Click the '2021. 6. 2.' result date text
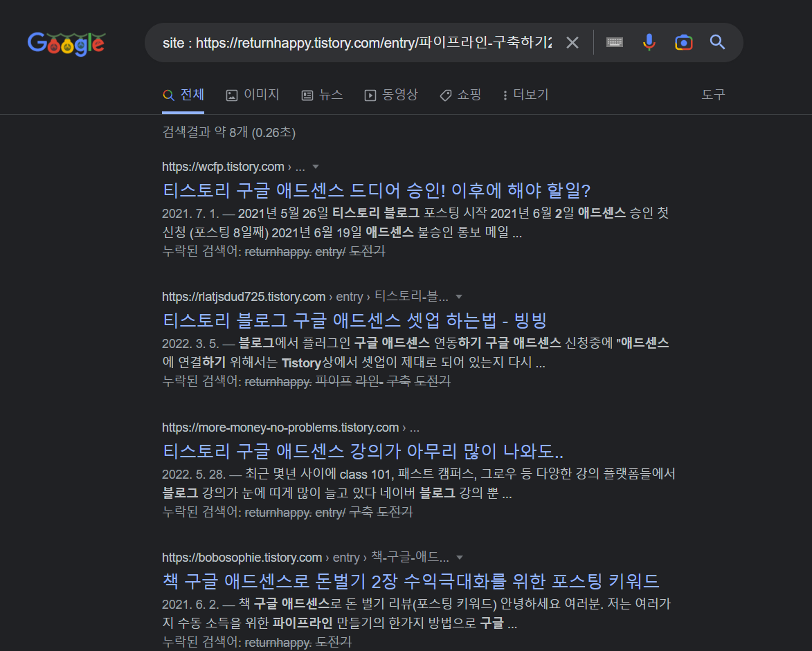 190,604
